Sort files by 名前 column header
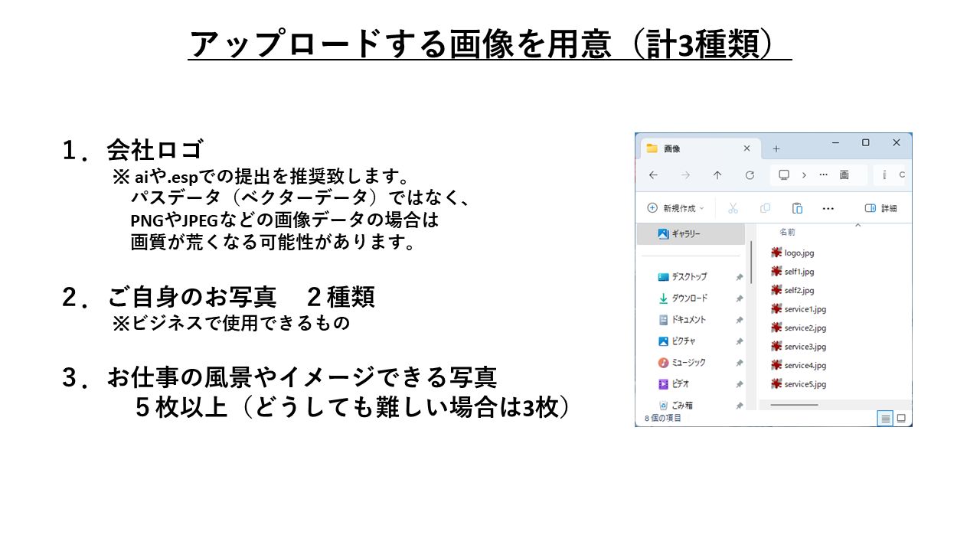Screen dimensions: 980x551 [787, 231]
